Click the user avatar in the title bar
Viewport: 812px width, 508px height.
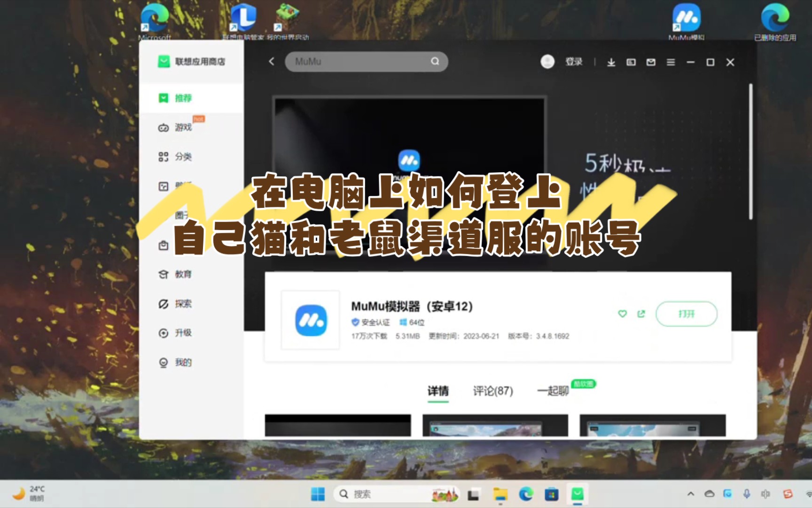coord(547,62)
